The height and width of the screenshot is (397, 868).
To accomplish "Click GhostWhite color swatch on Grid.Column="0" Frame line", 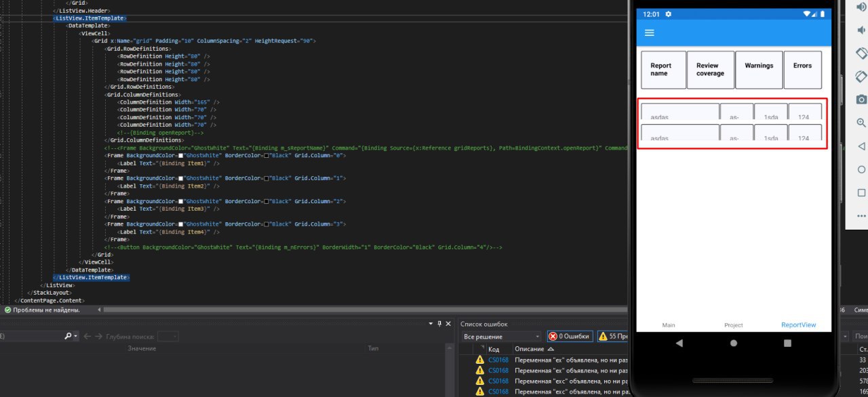I will coord(181,156).
